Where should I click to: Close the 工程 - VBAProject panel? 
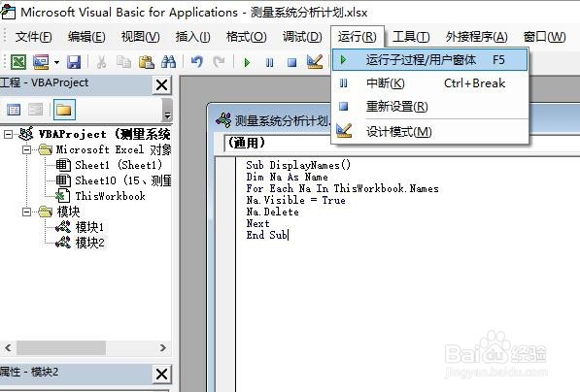coord(162,85)
